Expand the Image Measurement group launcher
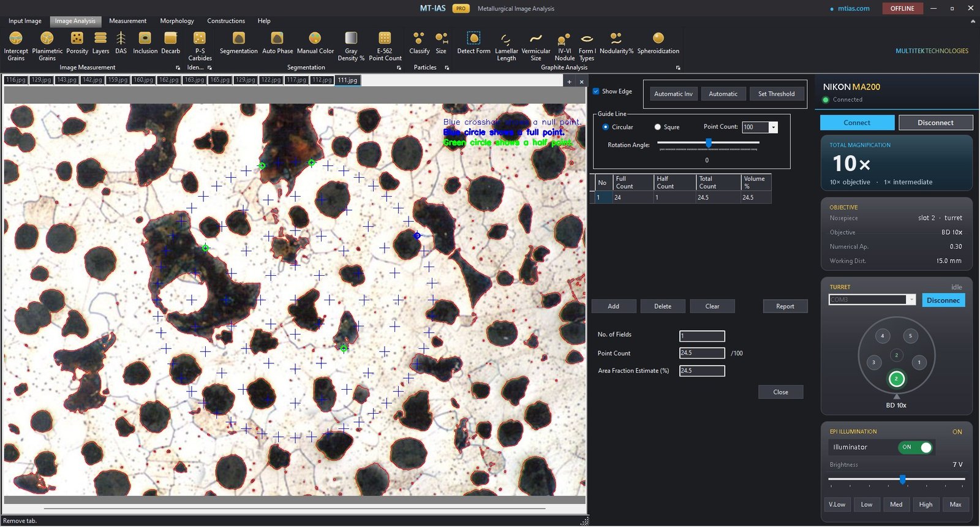The height and width of the screenshot is (527, 980). pyautogui.click(x=178, y=68)
